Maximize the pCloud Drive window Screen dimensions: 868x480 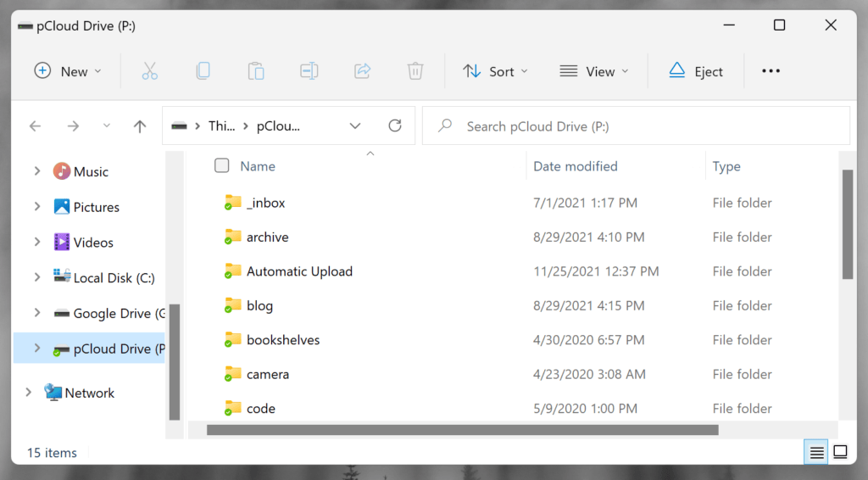coord(780,25)
